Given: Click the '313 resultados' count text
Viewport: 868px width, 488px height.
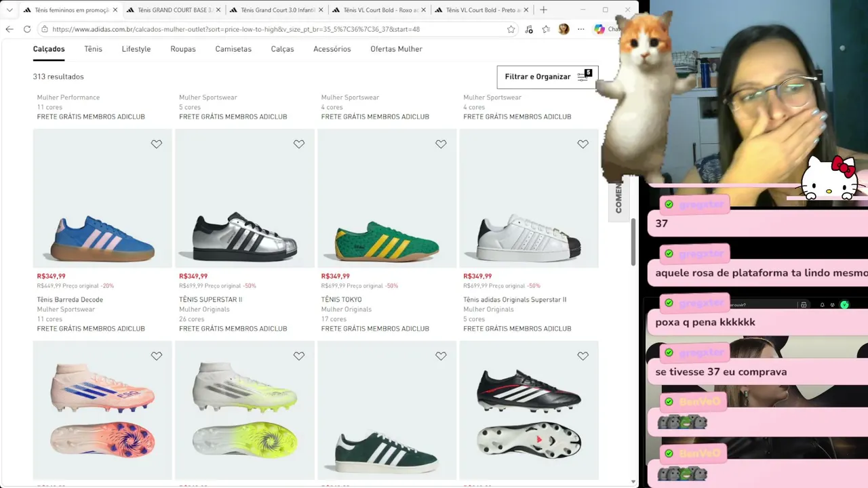Looking at the screenshot, I should pos(58,77).
